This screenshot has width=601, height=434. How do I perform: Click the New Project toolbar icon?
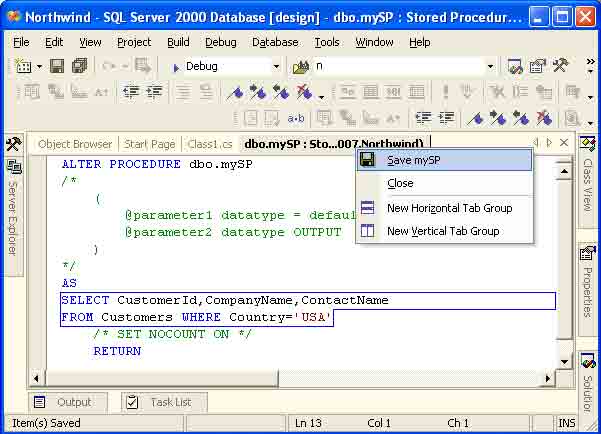(23, 66)
